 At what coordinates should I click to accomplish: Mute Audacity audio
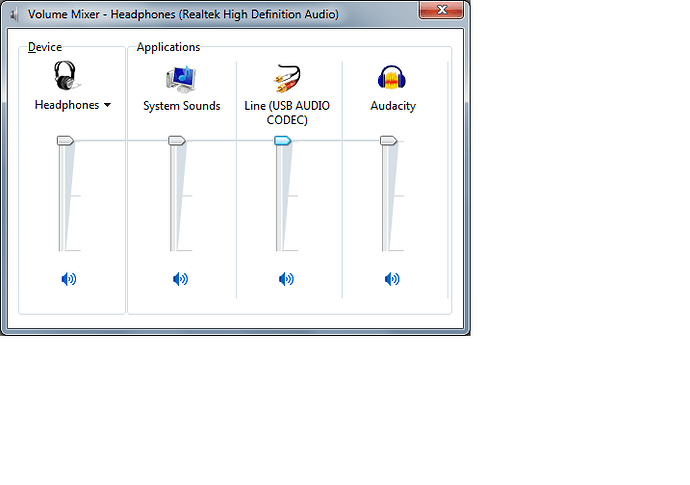(x=392, y=279)
